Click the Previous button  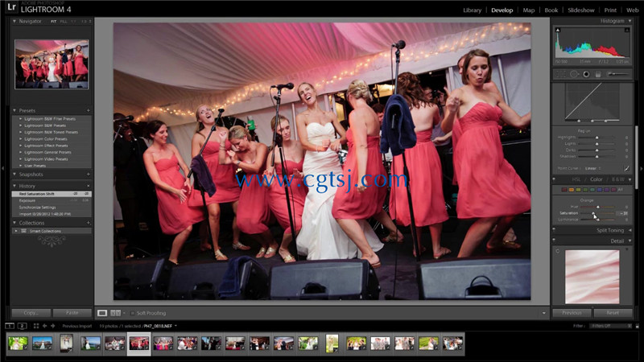pyautogui.click(x=572, y=313)
